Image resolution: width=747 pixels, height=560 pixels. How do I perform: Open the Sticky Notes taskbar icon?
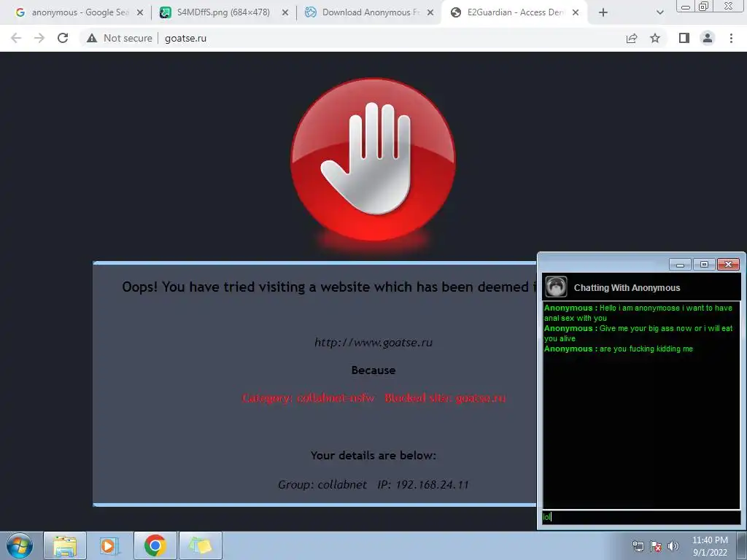[x=200, y=545]
